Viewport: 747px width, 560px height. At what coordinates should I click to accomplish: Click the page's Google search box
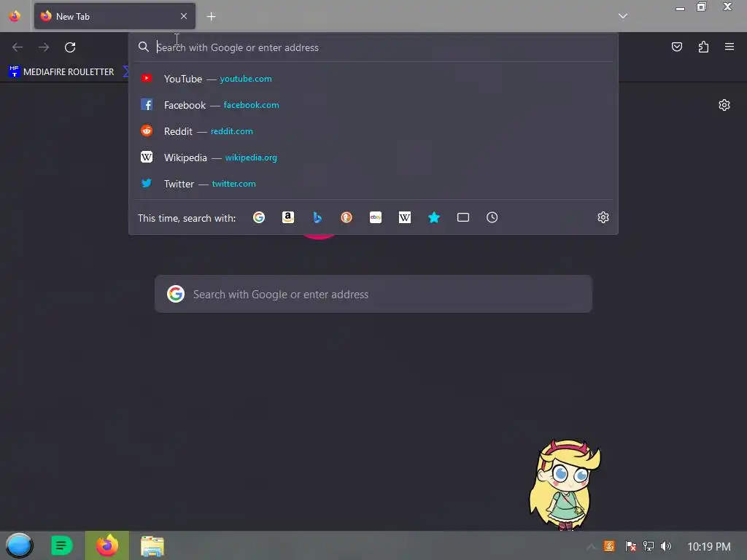click(373, 295)
